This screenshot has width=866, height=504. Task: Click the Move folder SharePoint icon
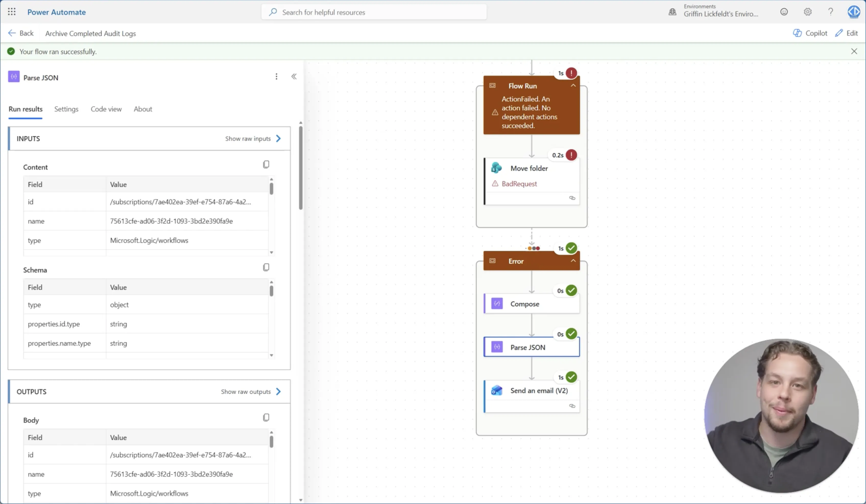[497, 168]
